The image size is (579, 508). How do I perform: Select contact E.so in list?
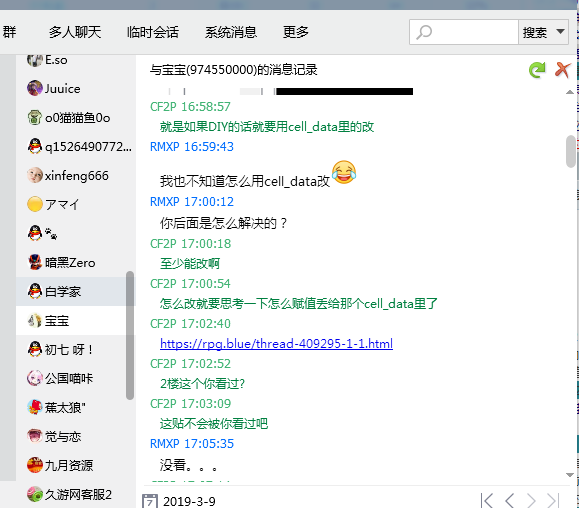tap(76, 60)
